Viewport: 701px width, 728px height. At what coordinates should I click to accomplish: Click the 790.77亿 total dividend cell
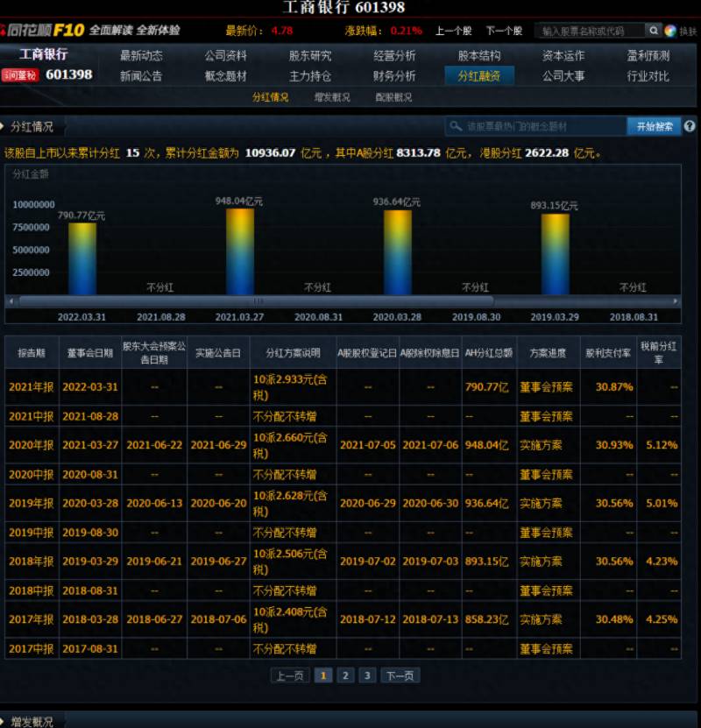tap(488, 387)
